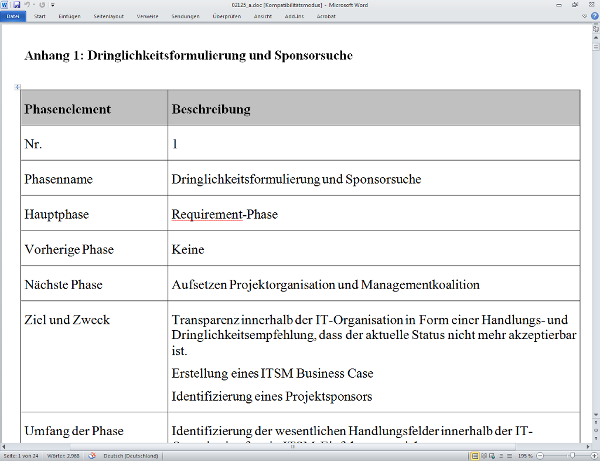The width and height of the screenshot is (600, 461).
Task: Open the Datei file menu
Action: [x=13, y=17]
